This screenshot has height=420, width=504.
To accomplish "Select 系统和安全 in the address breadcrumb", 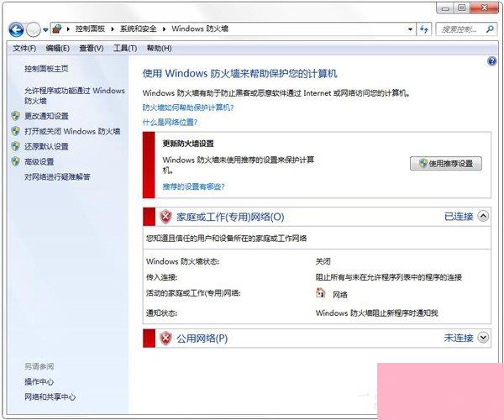I will (x=139, y=29).
